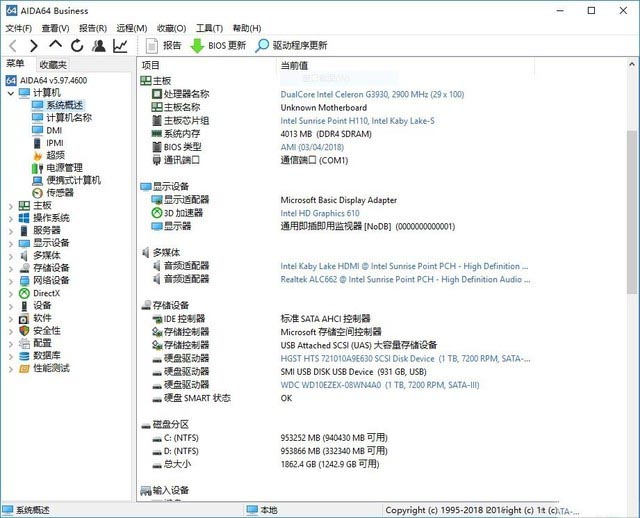640x518 pixels.
Task: Open the 远程(M) menu
Action: [x=132, y=28]
